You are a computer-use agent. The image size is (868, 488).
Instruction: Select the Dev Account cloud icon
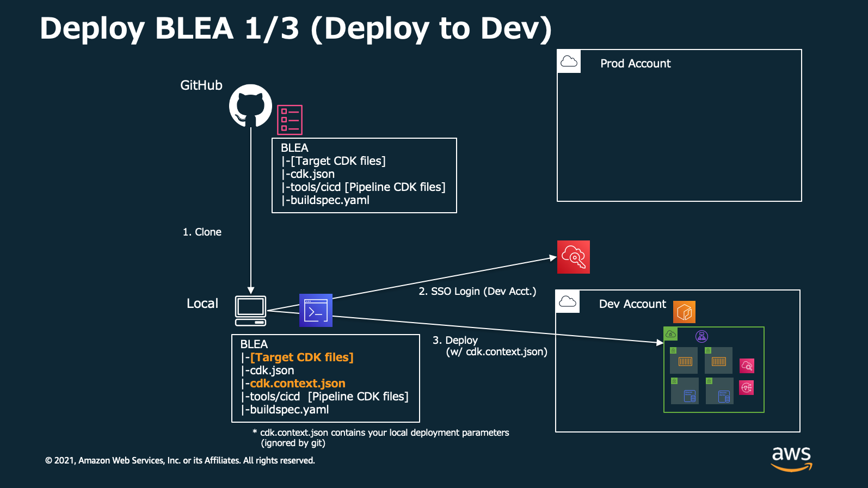coord(568,302)
